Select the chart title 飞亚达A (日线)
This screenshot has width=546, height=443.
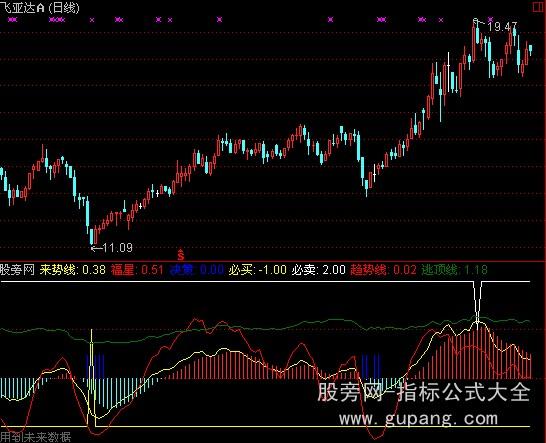[x=39, y=7]
